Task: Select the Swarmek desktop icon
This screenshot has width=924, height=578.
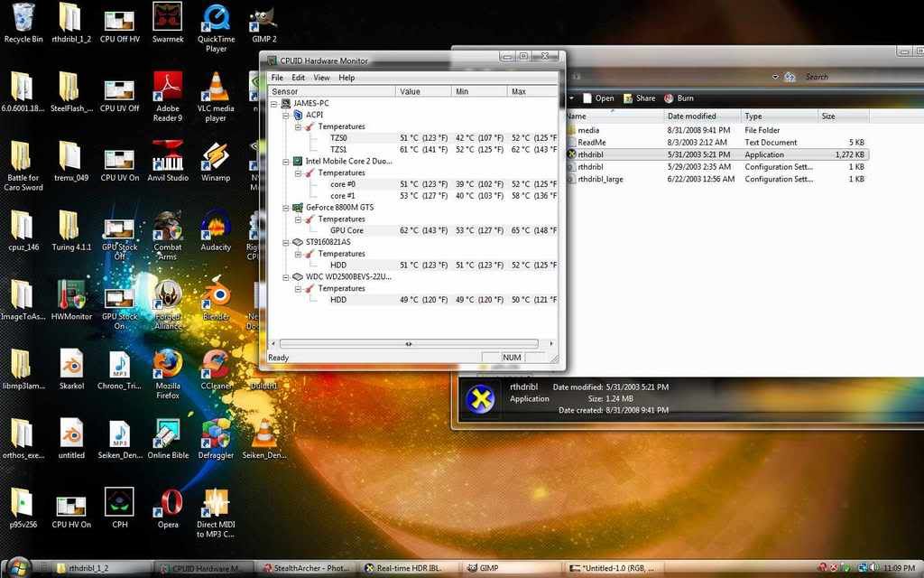Action: (x=168, y=23)
